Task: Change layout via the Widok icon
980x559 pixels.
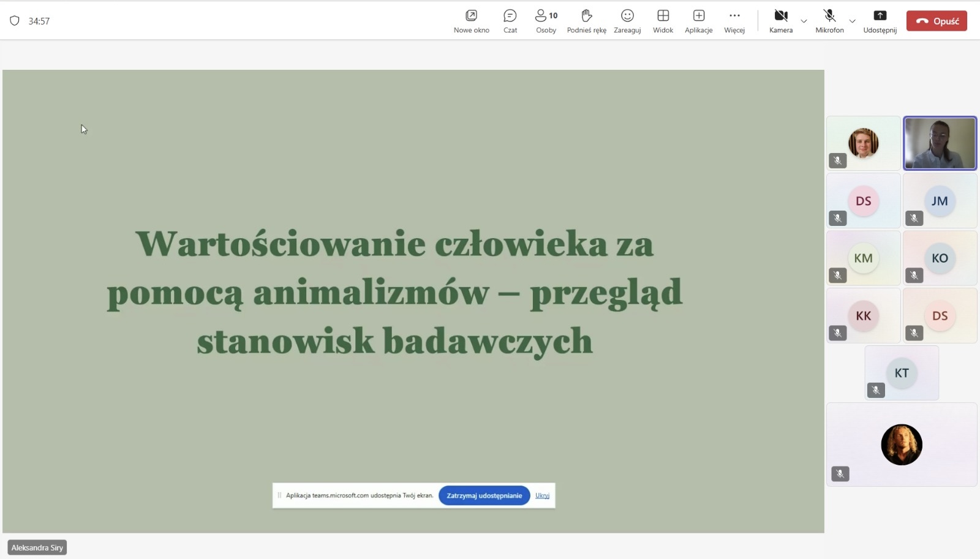Action: coord(663,21)
